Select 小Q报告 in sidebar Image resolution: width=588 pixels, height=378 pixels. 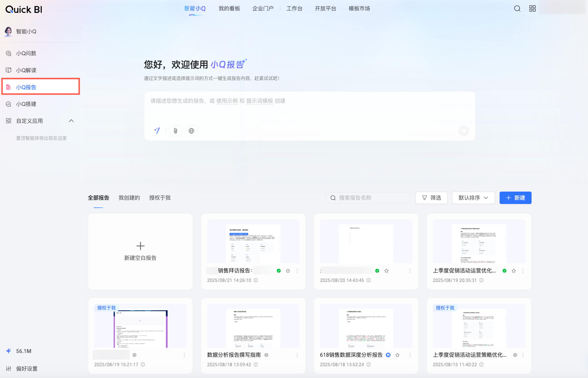tap(41, 87)
